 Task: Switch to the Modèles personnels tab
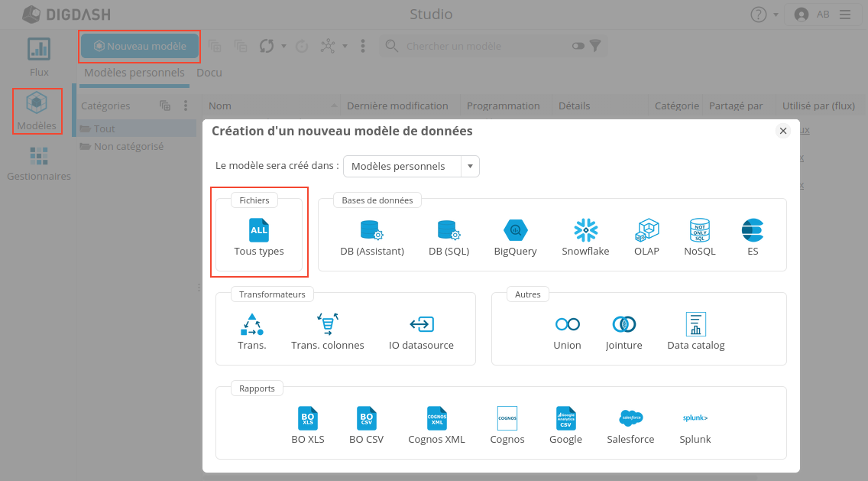click(134, 73)
